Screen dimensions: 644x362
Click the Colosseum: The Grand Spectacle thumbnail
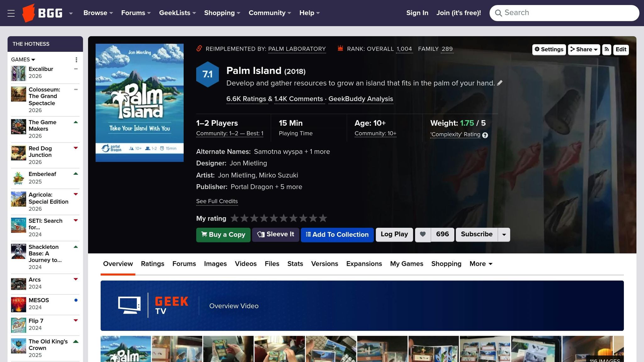pos(19,94)
